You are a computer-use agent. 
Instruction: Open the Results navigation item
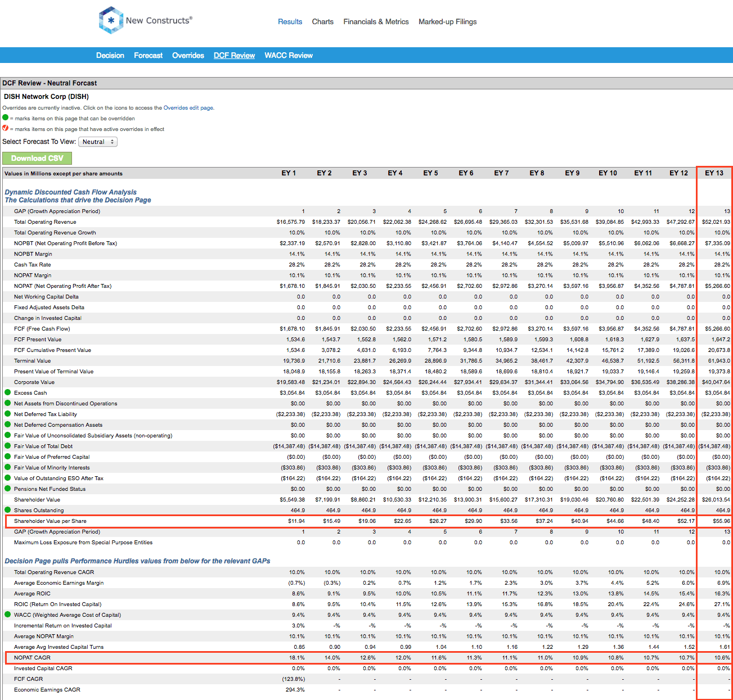click(x=290, y=21)
